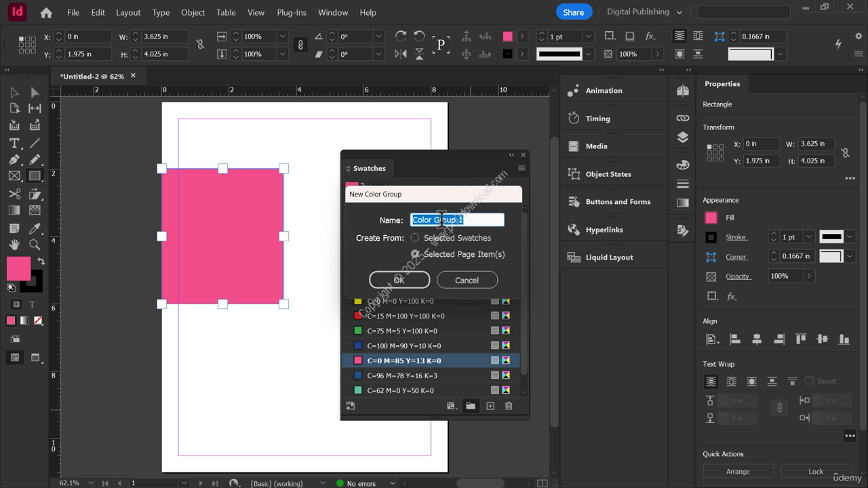Click the delete swatch trash icon

(x=509, y=406)
